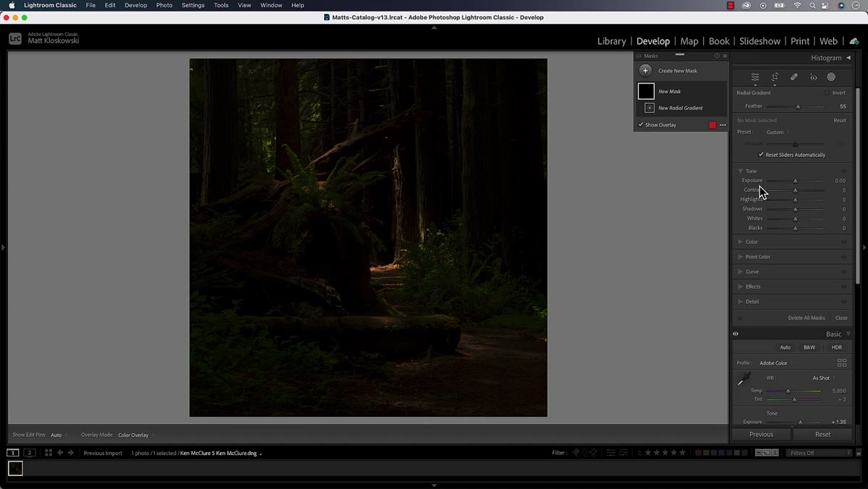The image size is (868, 489).
Task: Switch to the Library module
Action: pyautogui.click(x=612, y=41)
